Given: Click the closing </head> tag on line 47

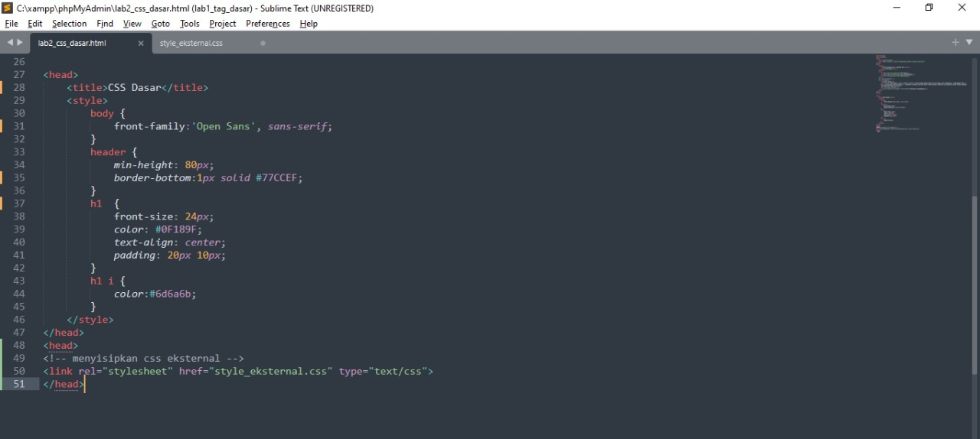Looking at the screenshot, I should 64,333.
